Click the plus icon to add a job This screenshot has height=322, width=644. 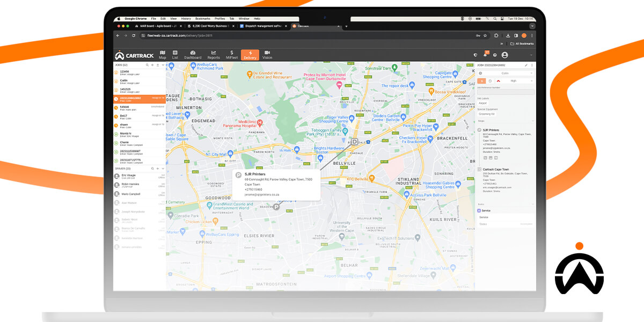point(152,65)
